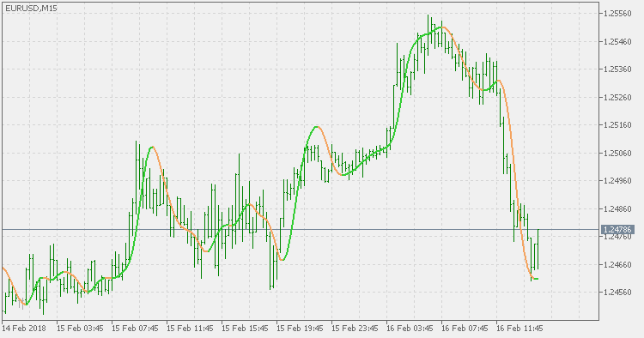Image resolution: width=644 pixels, height=338 pixels.
Task: Click the 16 Feb 11:45 time label
Action: [520, 329]
